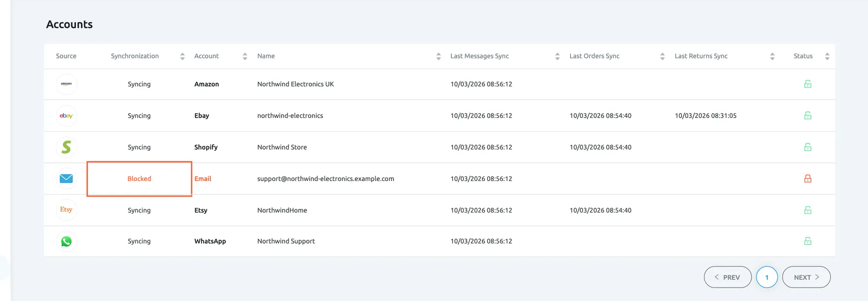Image resolution: width=868 pixels, height=301 pixels.
Task: Select page number 1
Action: [767, 277]
